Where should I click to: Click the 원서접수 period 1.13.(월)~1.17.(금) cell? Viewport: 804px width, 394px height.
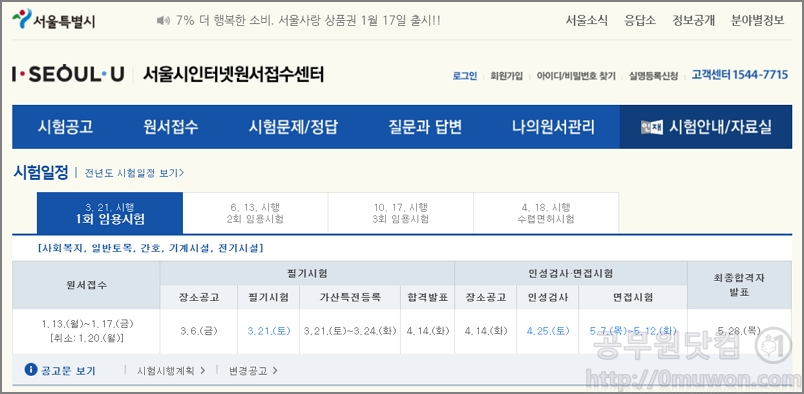pos(88,324)
